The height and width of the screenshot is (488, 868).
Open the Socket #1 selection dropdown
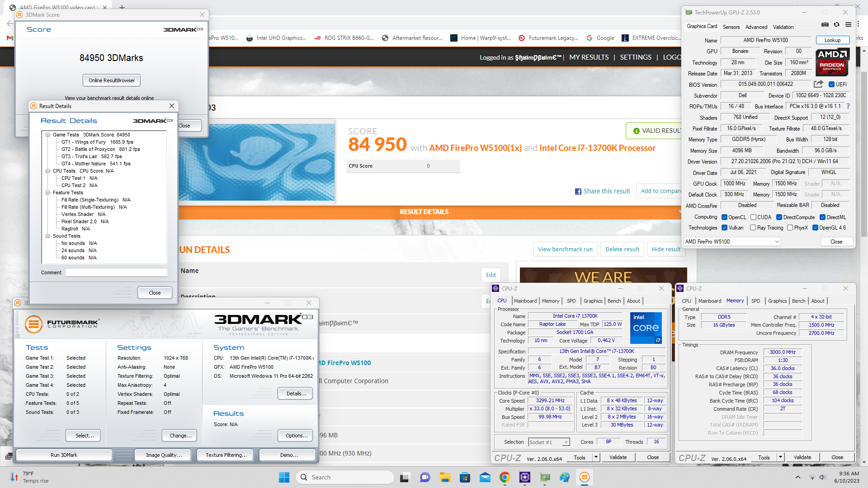tap(549, 442)
